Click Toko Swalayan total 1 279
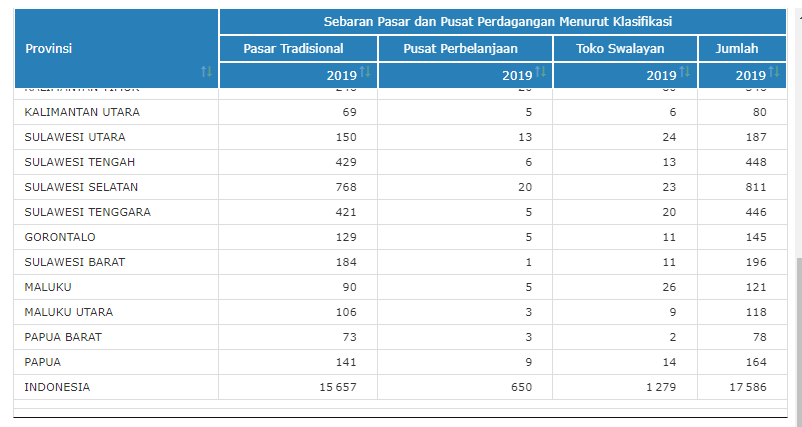The width and height of the screenshot is (802, 427). 661,387
